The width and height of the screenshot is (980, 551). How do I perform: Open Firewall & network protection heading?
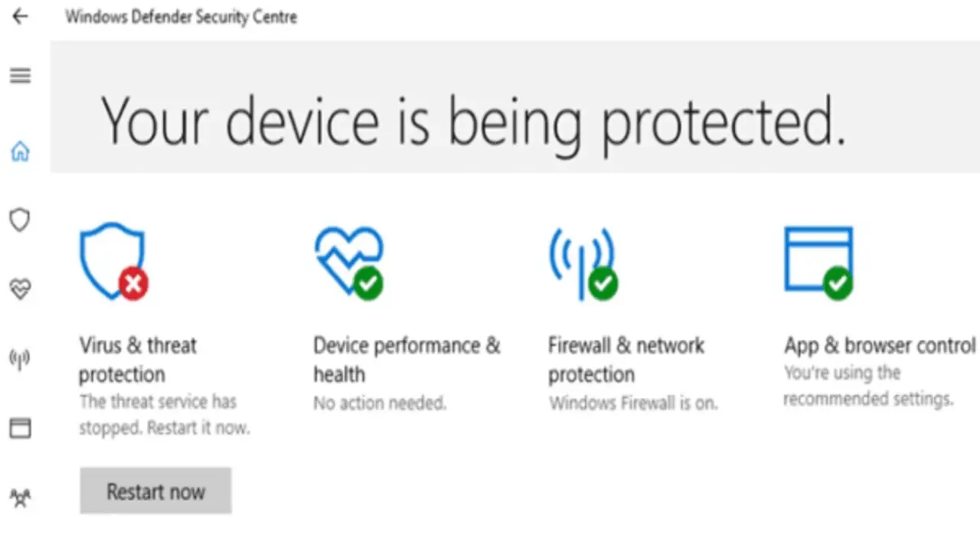click(x=626, y=360)
